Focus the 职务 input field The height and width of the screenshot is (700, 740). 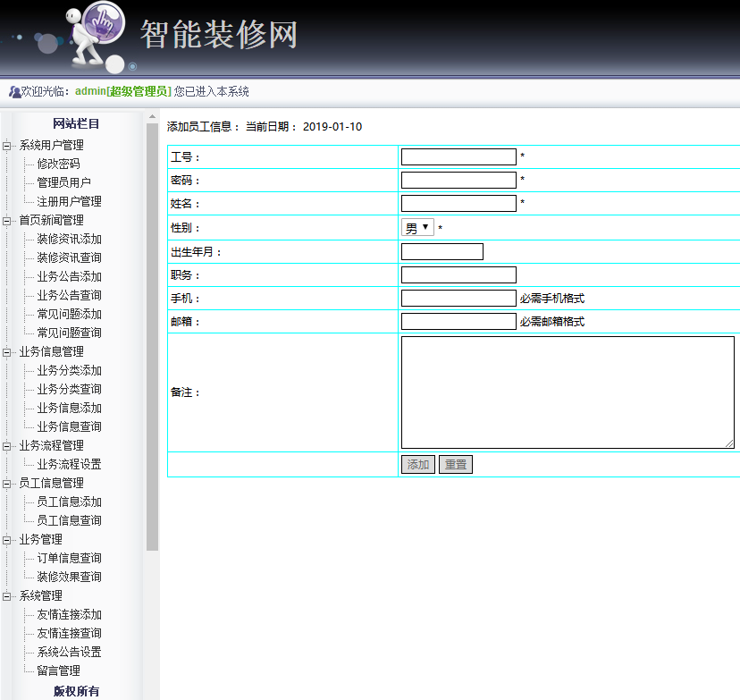(458, 274)
